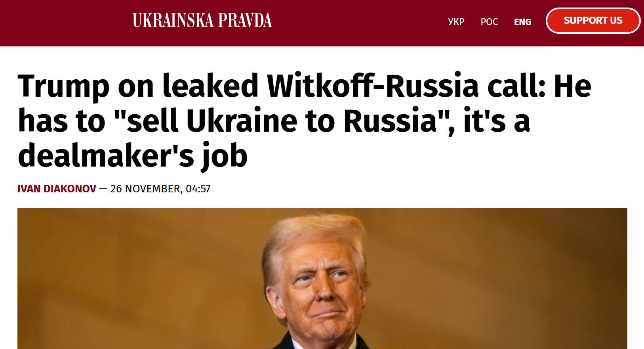The width and height of the screenshot is (644, 349).
Task: Click the surname DIAKONOV in byline
Action: 70,189
